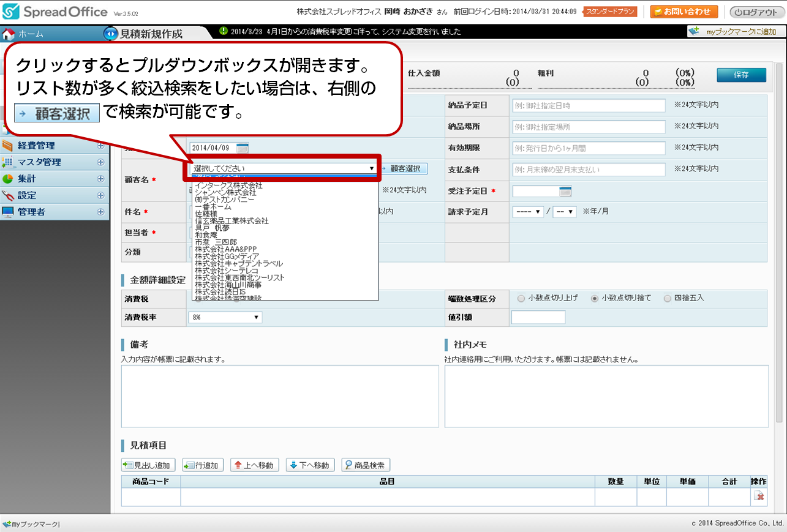Image resolution: width=787 pixels, height=532 pixels.
Task: Open calendar icon next to 2014/04/09 date
Action: (x=243, y=148)
